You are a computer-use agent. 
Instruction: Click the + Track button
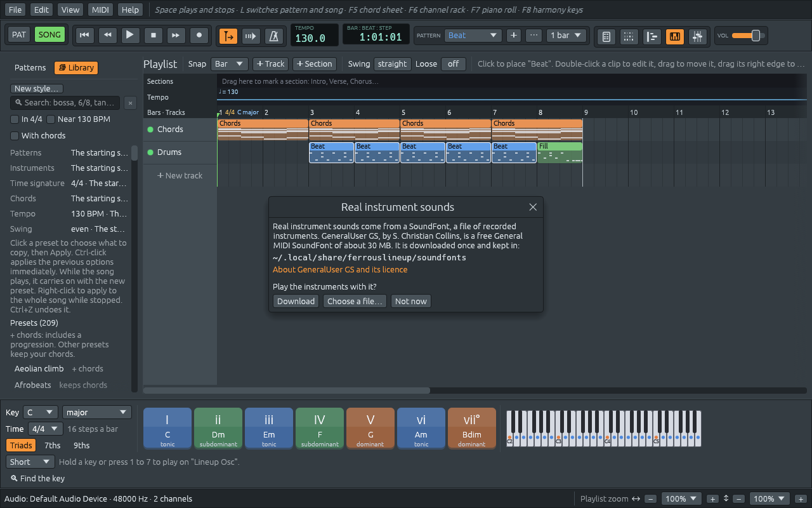[270, 64]
